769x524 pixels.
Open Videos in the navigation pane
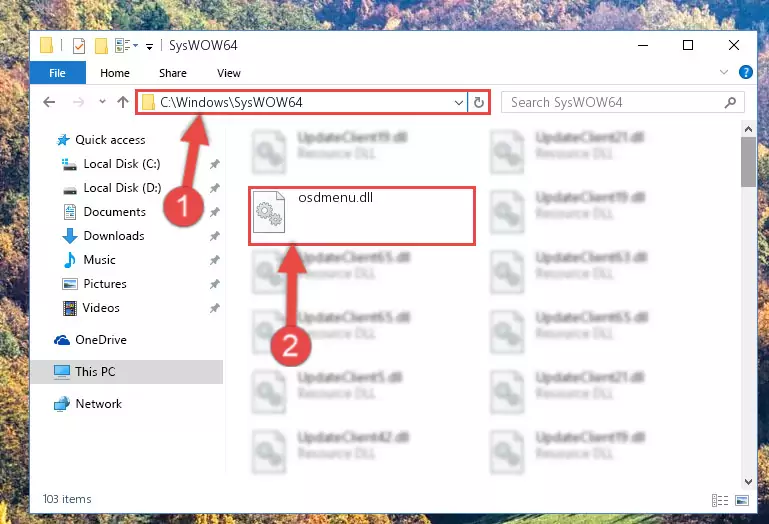click(101, 308)
